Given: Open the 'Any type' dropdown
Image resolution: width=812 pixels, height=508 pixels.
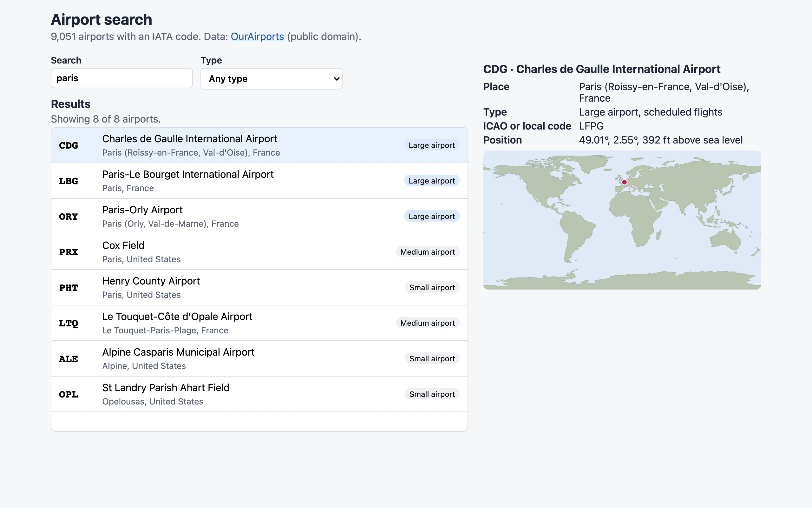Looking at the screenshot, I should click(x=271, y=79).
